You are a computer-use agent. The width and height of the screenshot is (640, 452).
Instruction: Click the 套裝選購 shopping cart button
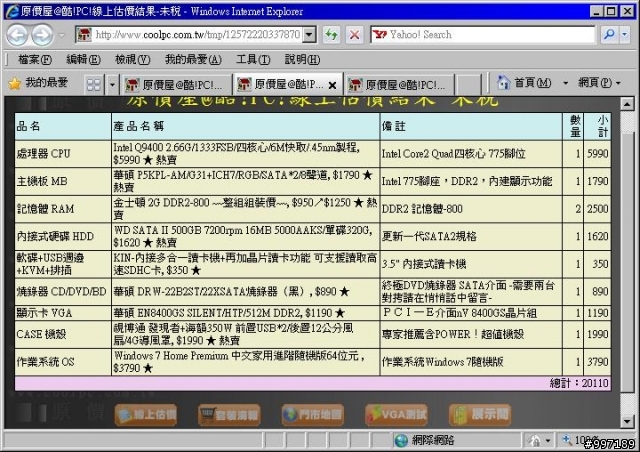(x=229, y=415)
